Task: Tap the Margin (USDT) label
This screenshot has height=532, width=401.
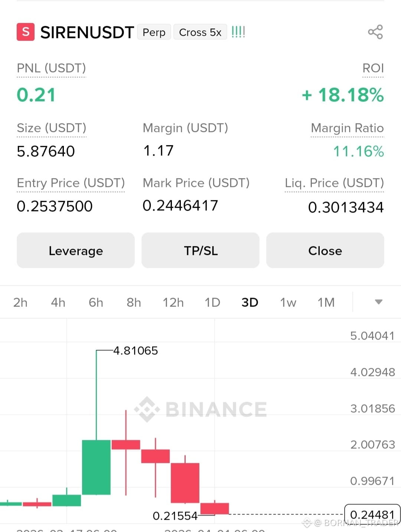Action: (x=186, y=128)
